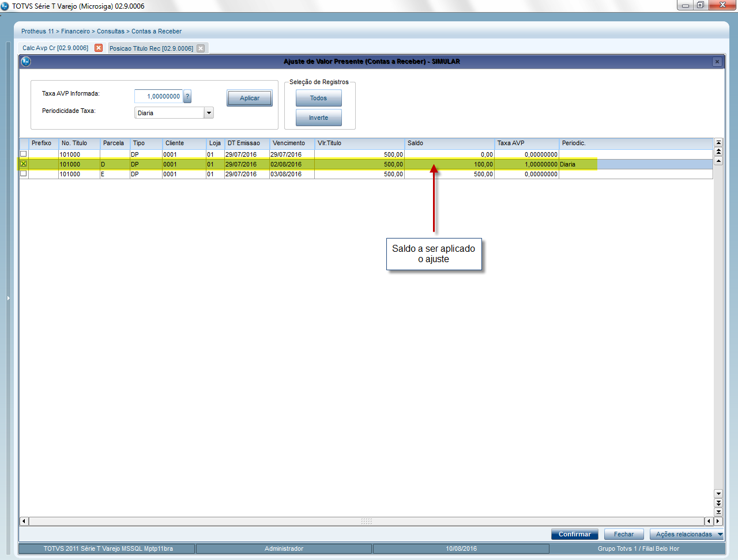The image size is (738, 560).
Task: Click the Parcela column header
Action: [115, 143]
